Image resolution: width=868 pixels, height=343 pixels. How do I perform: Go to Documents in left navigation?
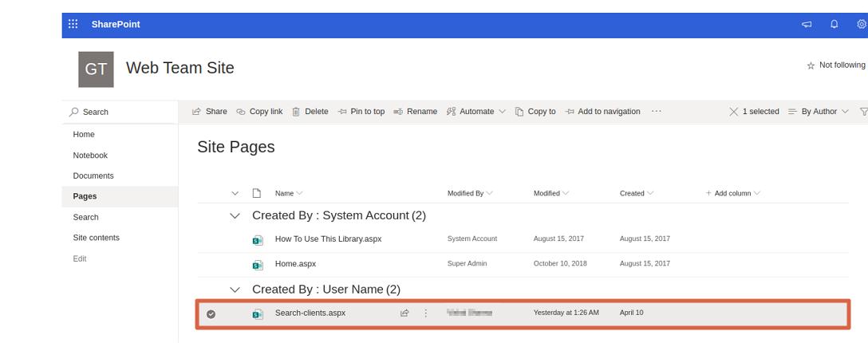click(x=93, y=175)
